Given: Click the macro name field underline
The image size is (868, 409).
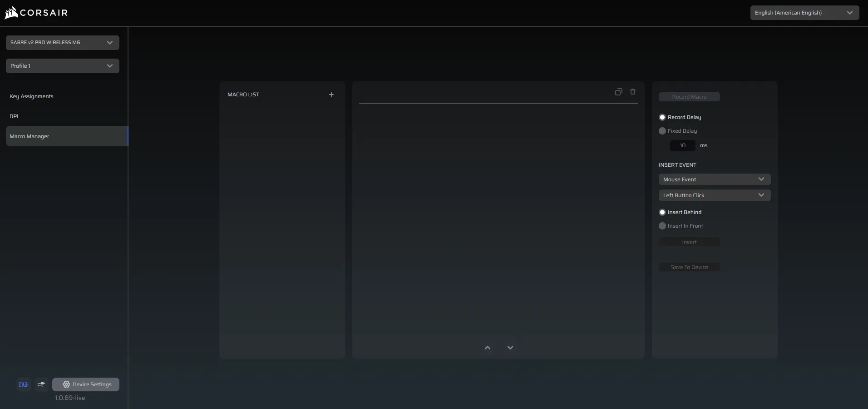Looking at the screenshot, I should click(x=498, y=103).
